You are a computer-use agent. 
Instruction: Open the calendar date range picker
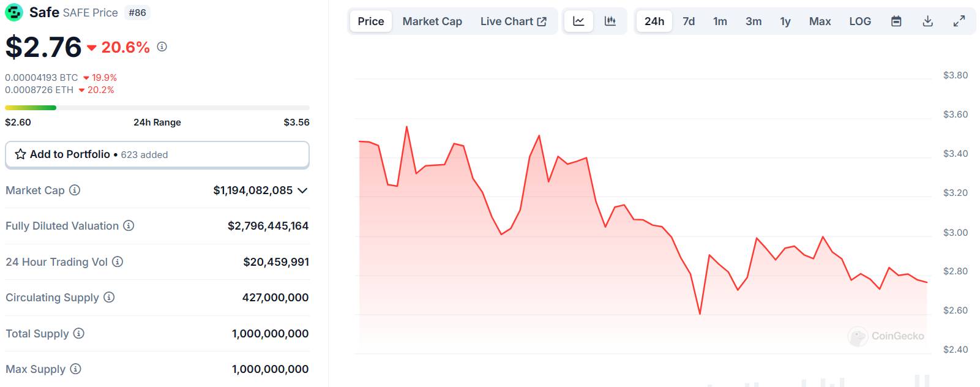click(x=896, y=21)
